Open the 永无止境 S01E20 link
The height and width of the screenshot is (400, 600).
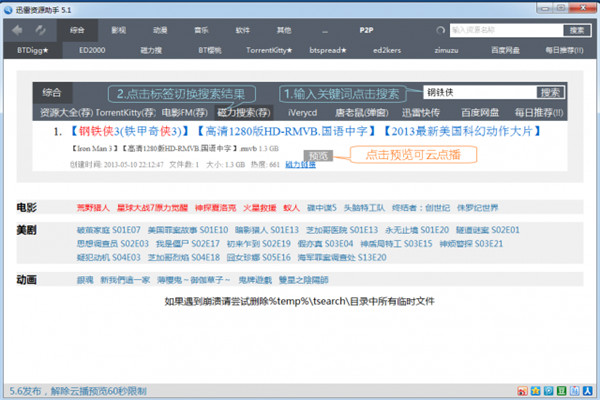(x=417, y=230)
